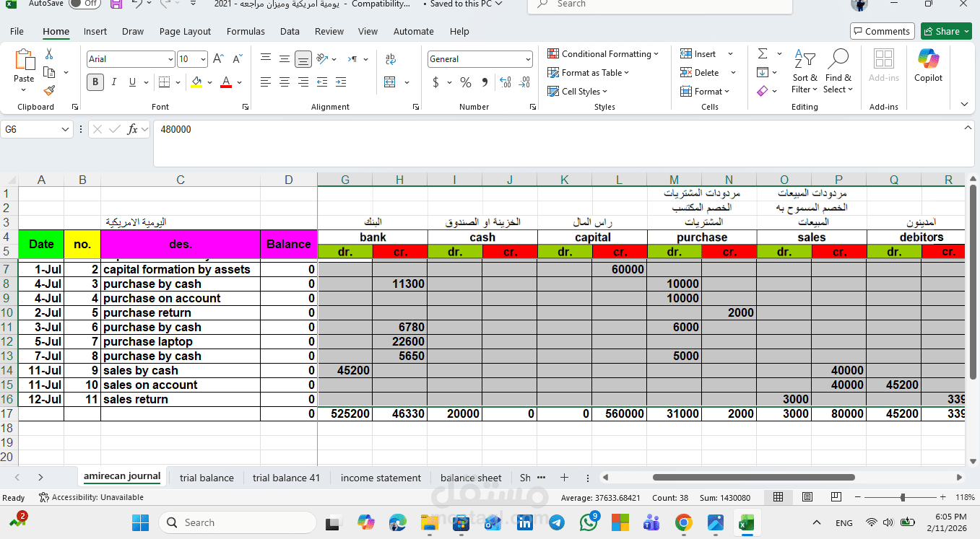Apply comma style format
Image resolution: width=980 pixels, height=539 pixels.
(x=485, y=82)
